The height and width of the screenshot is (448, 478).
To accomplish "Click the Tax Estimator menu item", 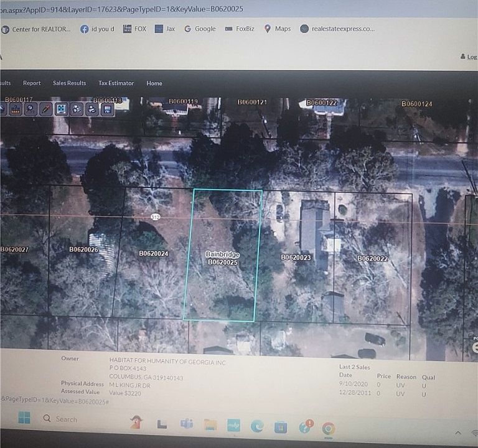I will (x=116, y=83).
